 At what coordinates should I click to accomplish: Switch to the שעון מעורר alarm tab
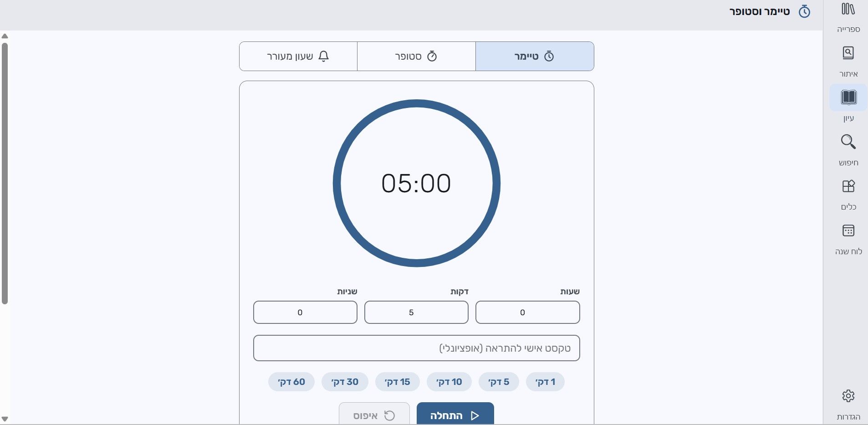(298, 56)
